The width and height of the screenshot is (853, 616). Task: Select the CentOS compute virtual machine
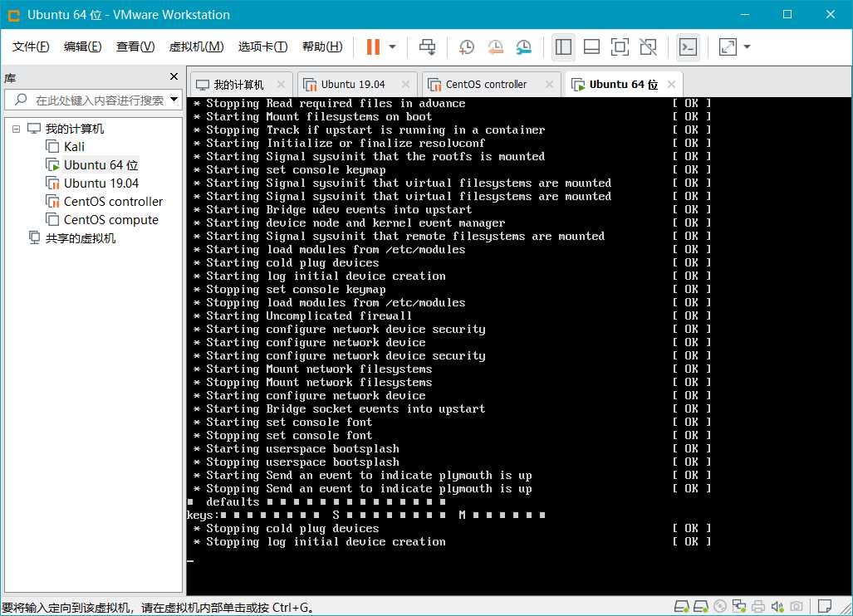pyautogui.click(x=111, y=220)
